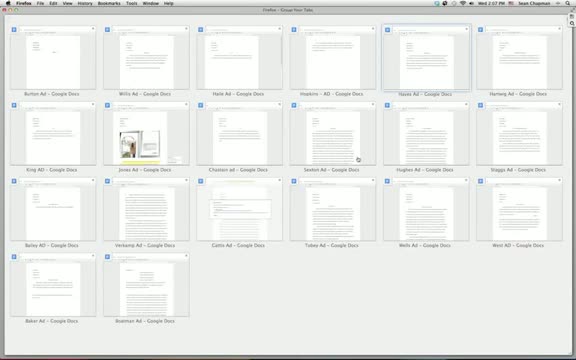Image resolution: width=576 pixels, height=360 pixels.
Task: Click the Google Docs icon on Tobey Ad tab
Action: (294, 181)
